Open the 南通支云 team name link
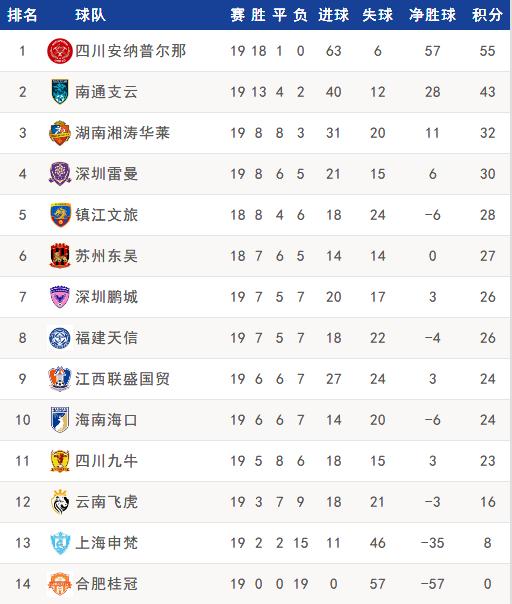512x604 pixels. 106,92
